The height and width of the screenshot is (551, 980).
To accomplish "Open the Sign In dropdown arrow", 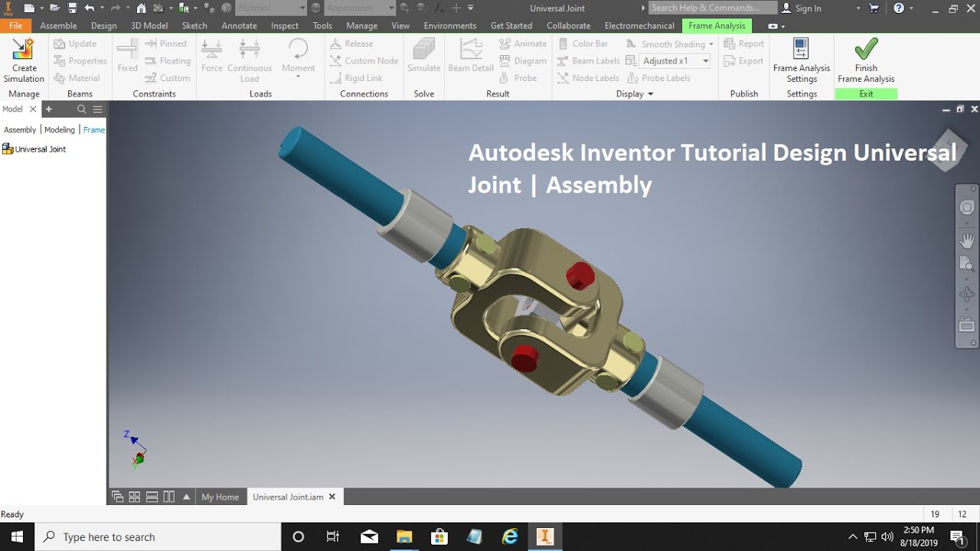I will (x=857, y=8).
